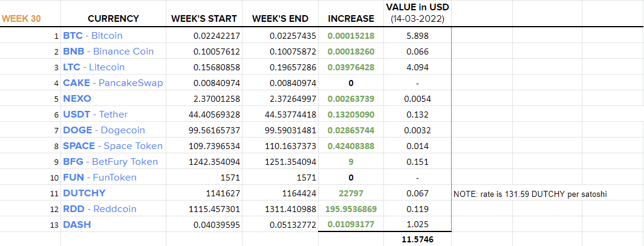Screen dimensions: 644x246
Task: Select the VALUE in USD header cell
Action: [x=417, y=13]
